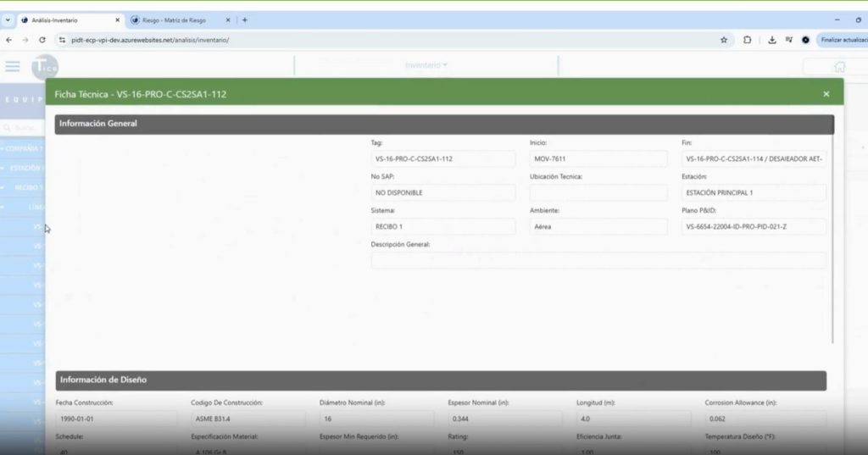Close the Ficha Técnica dialog
This screenshot has width=868, height=455.
826,94
